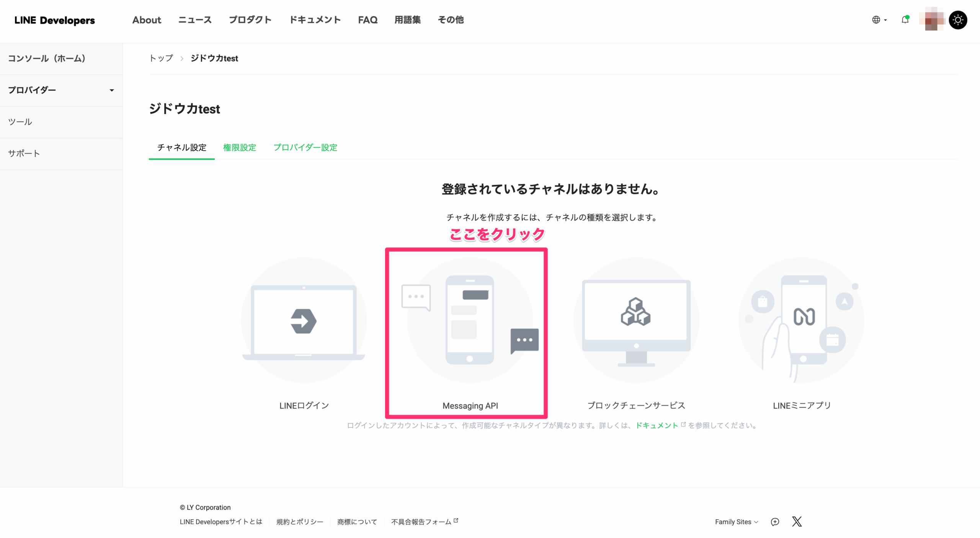Choose the LINEログイン laptop icon
The width and height of the screenshot is (980, 538).
[x=304, y=320]
